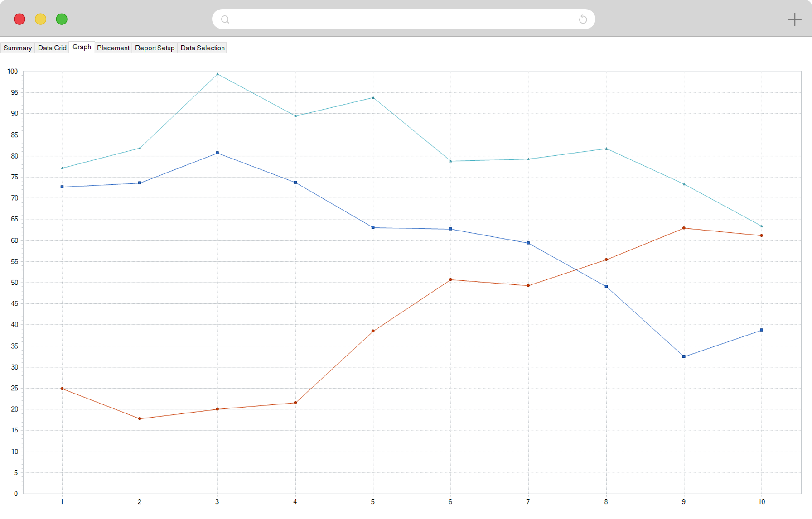Close the window using the red button
Viewport: 812px width, 519px height.
point(19,19)
